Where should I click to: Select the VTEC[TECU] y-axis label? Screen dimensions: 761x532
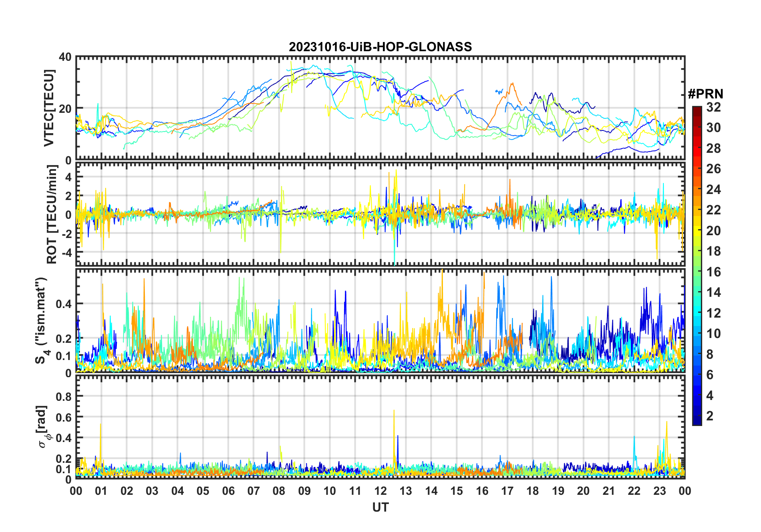click(49, 108)
